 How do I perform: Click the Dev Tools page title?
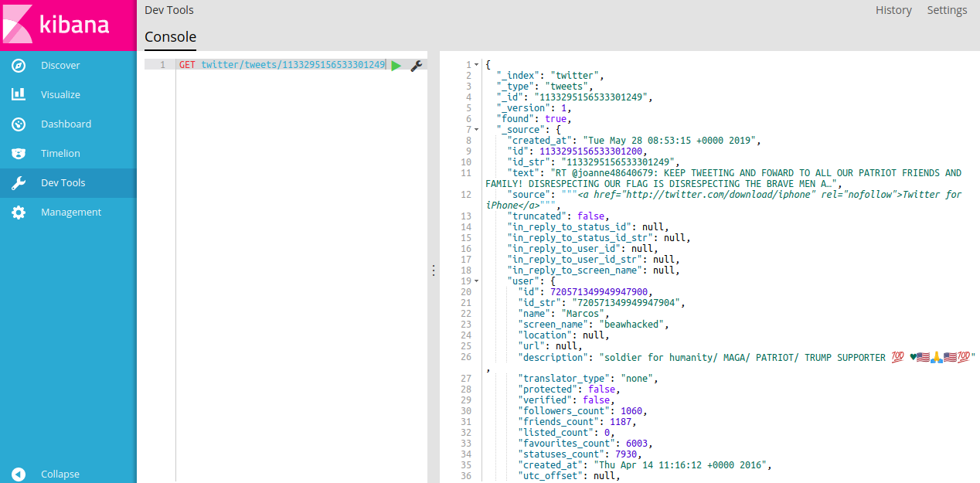pos(169,10)
